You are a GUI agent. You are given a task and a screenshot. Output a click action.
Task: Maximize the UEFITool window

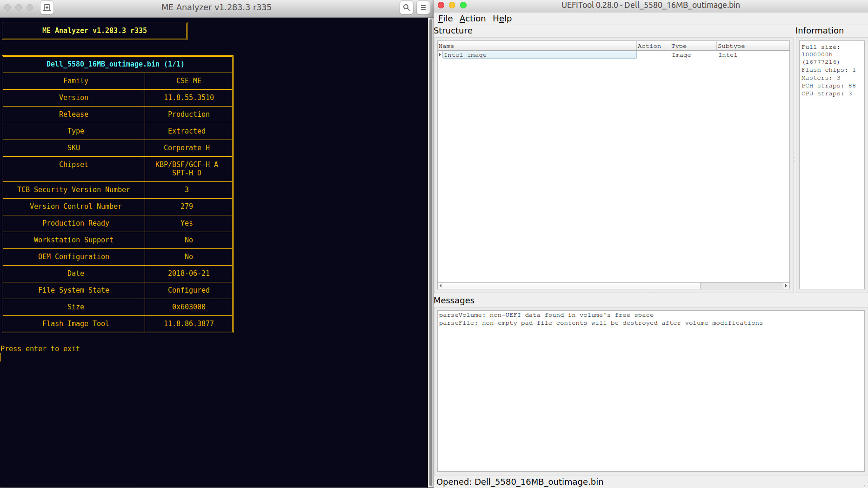[x=463, y=5]
